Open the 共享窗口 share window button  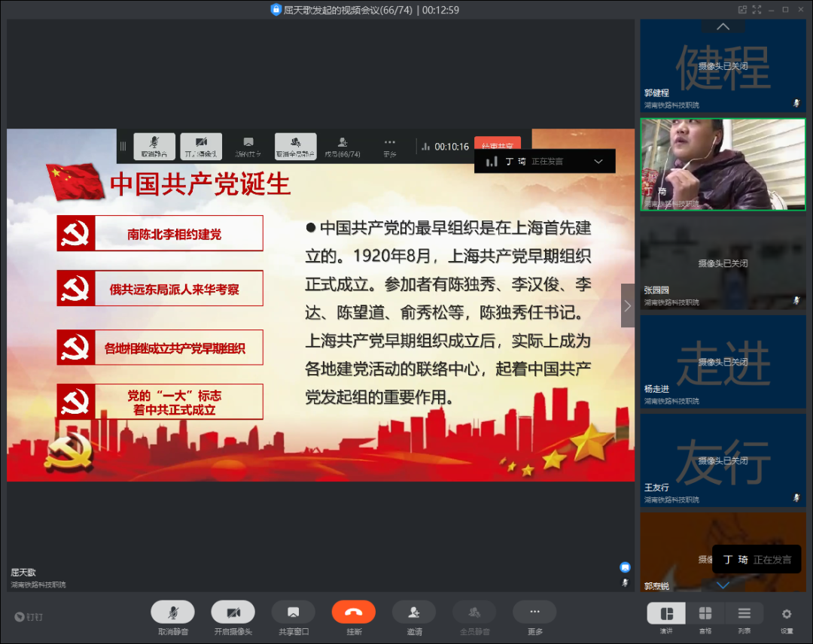tap(294, 612)
